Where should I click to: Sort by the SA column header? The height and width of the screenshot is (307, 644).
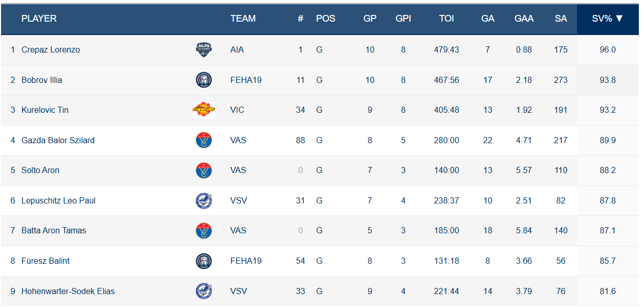click(561, 19)
